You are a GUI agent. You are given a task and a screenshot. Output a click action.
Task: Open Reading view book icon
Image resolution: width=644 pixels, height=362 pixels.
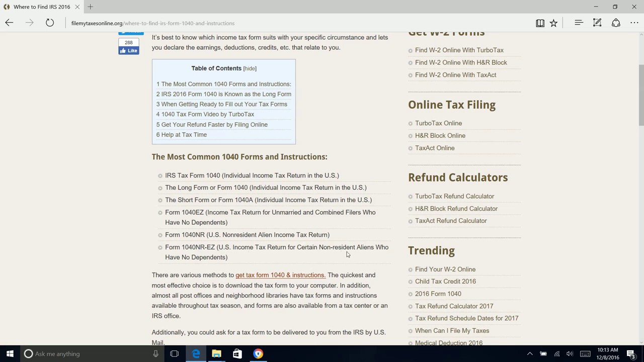pyautogui.click(x=540, y=23)
